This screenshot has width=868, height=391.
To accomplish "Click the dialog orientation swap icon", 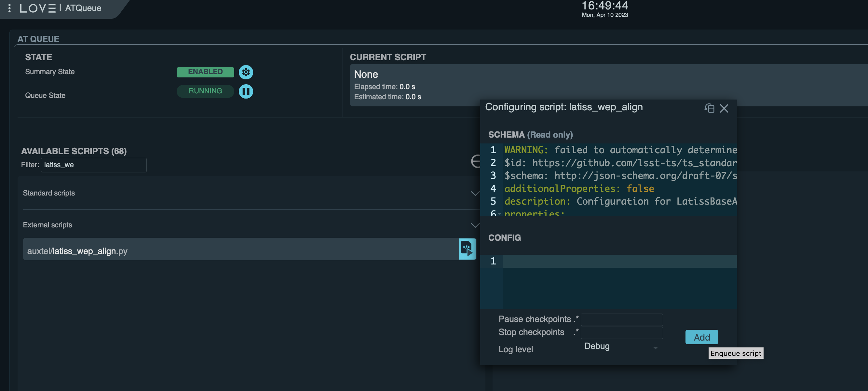I will 709,108.
